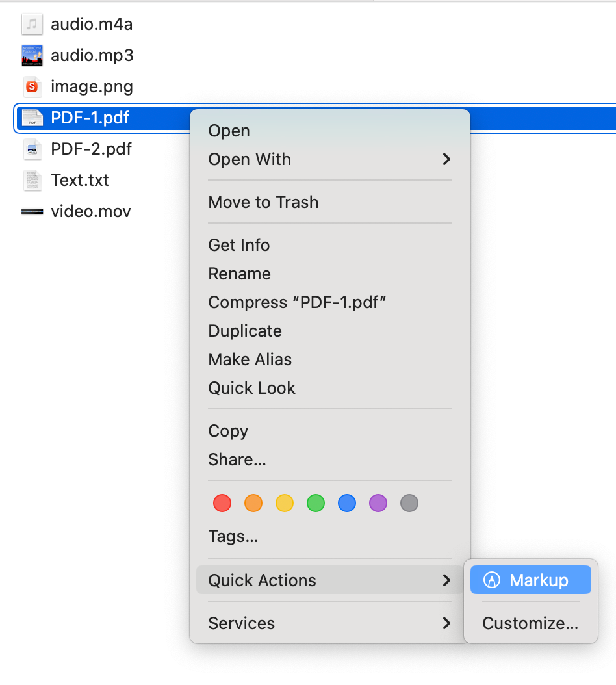Click the audio.mp3 album art icon
Screen dimensions: 616x685
[x=32, y=56]
